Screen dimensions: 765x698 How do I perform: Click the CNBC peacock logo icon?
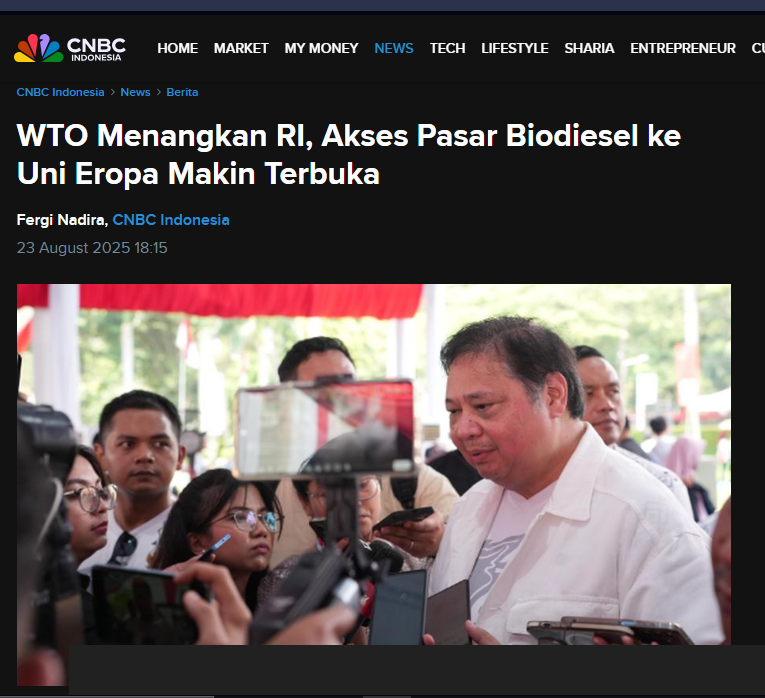tap(39, 48)
